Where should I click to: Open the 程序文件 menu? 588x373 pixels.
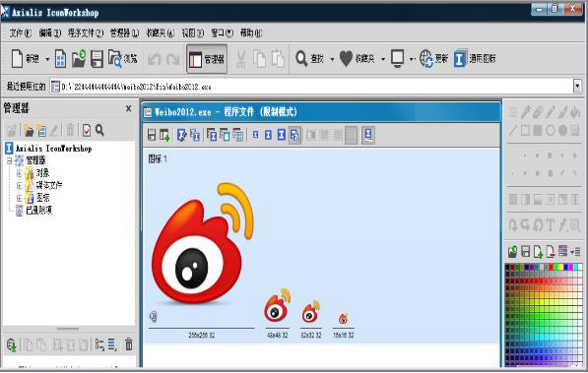(x=86, y=33)
